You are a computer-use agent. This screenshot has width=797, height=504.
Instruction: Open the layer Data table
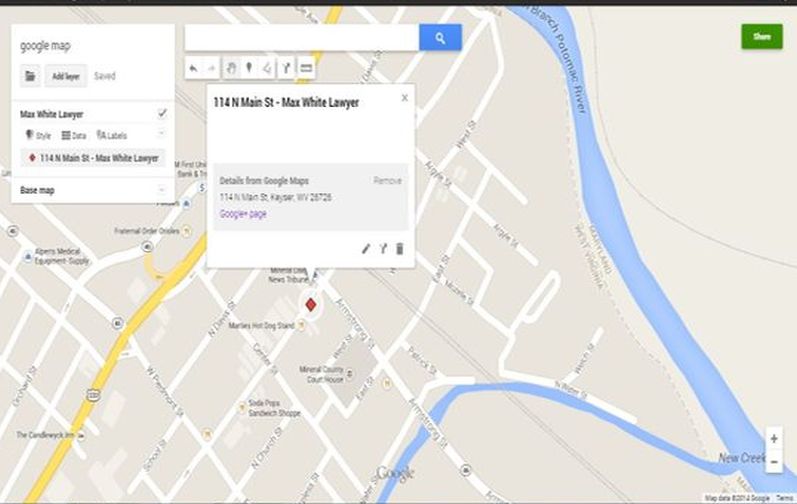pos(74,134)
